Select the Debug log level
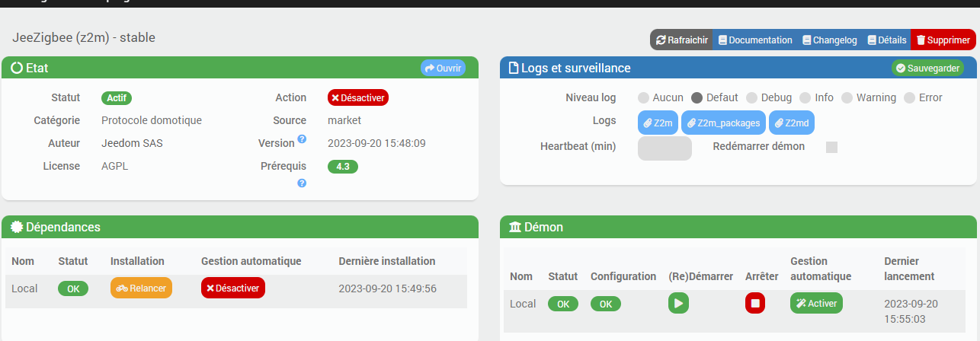Image resolution: width=980 pixels, height=341 pixels. click(751, 98)
